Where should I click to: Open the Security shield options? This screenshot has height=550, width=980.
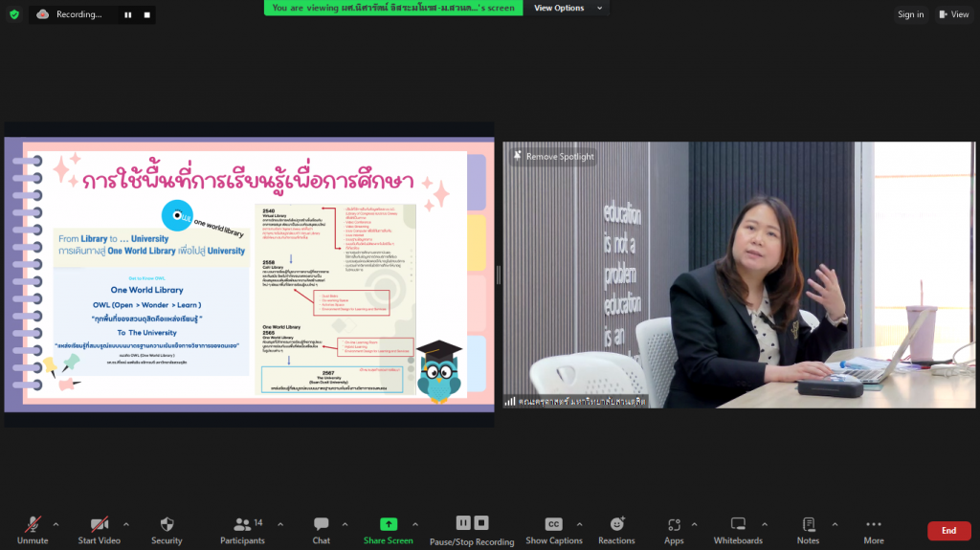tap(167, 525)
